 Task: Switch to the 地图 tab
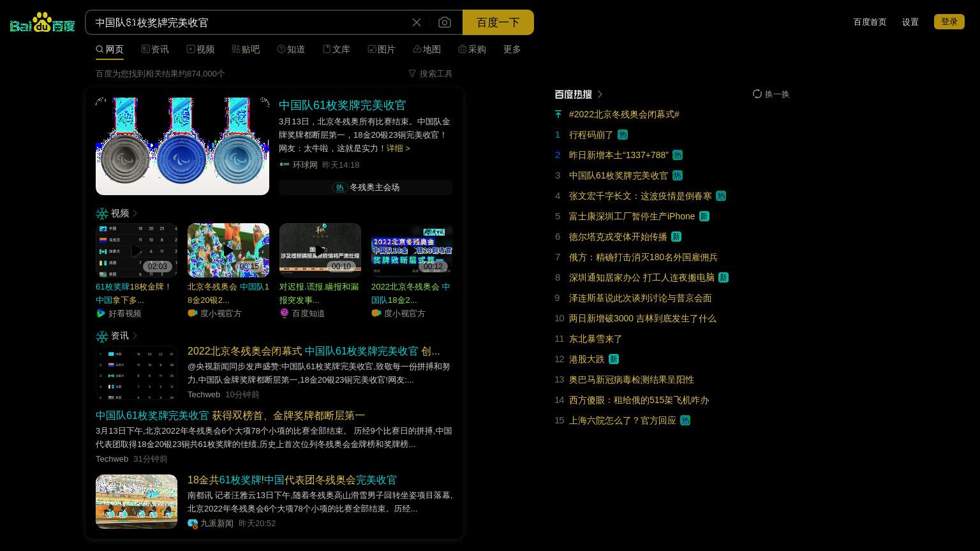click(x=427, y=49)
